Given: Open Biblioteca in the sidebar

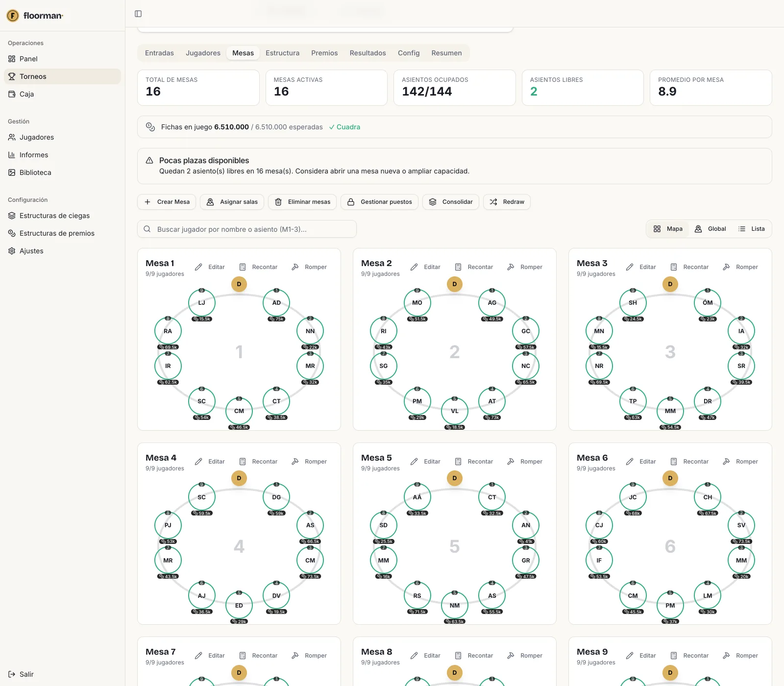Looking at the screenshot, I should [62, 172].
